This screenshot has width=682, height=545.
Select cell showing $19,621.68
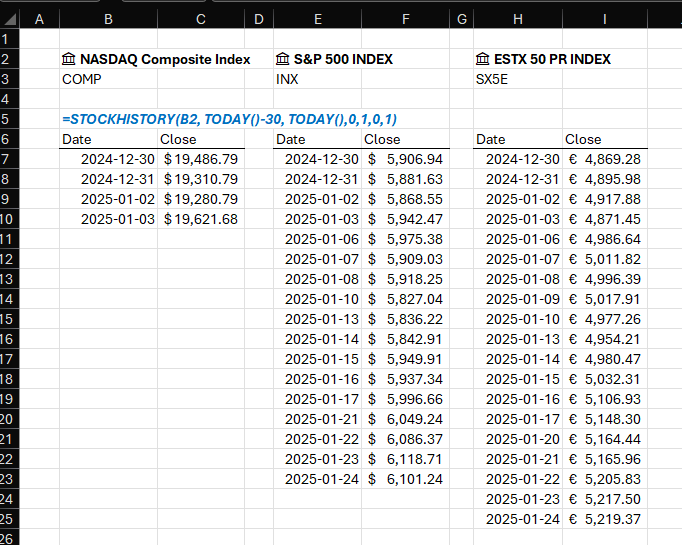201,219
